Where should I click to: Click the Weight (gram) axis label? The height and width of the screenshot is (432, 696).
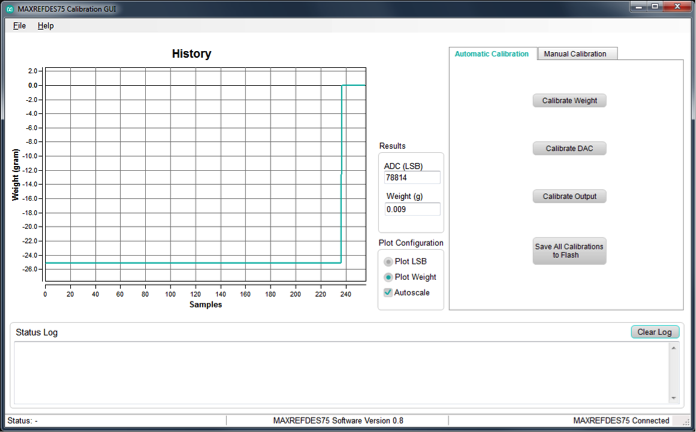click(16, 175)
